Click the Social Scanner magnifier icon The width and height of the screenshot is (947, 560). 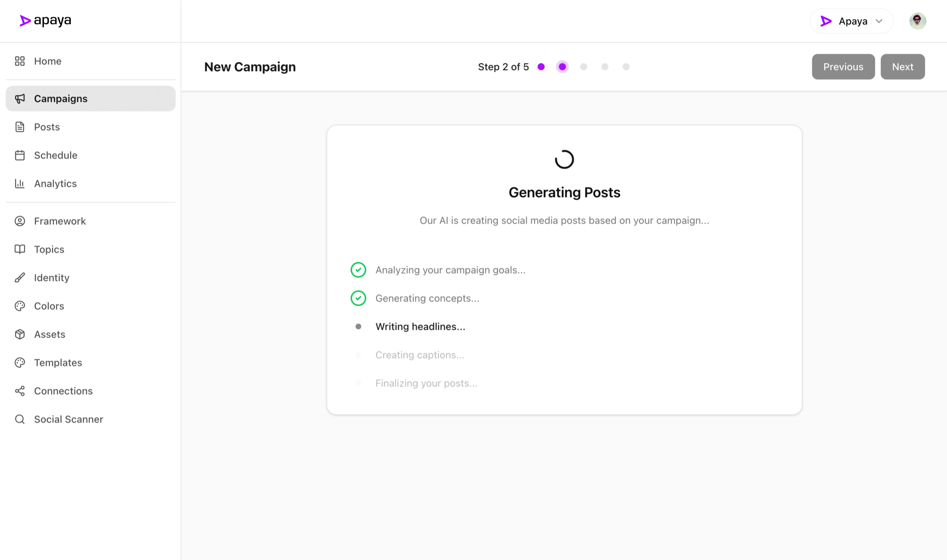19,419
